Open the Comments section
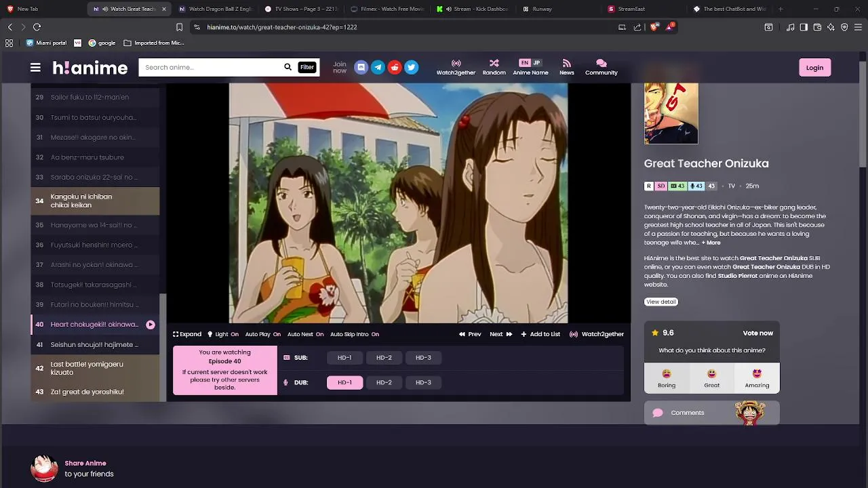The height and width of the screenshot is (488, 868). (711, 413)
